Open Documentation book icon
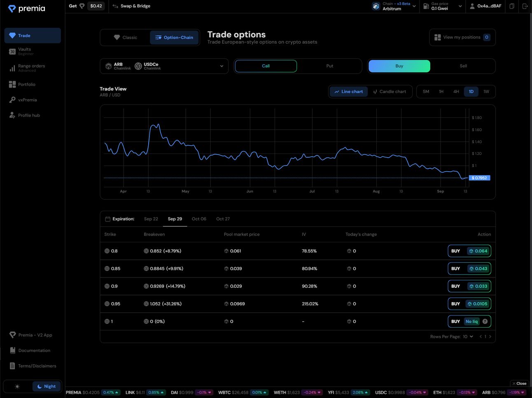532x398 pixels. pos(13,350)
